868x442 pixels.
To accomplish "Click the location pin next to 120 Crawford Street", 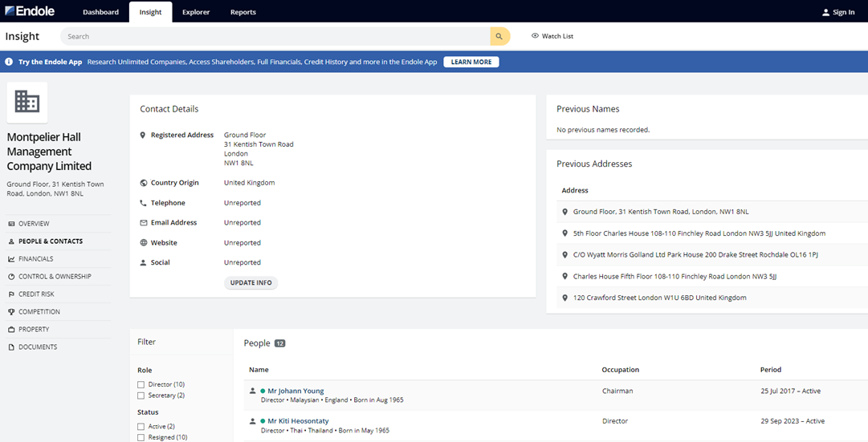I will click(x=565, y=298).
